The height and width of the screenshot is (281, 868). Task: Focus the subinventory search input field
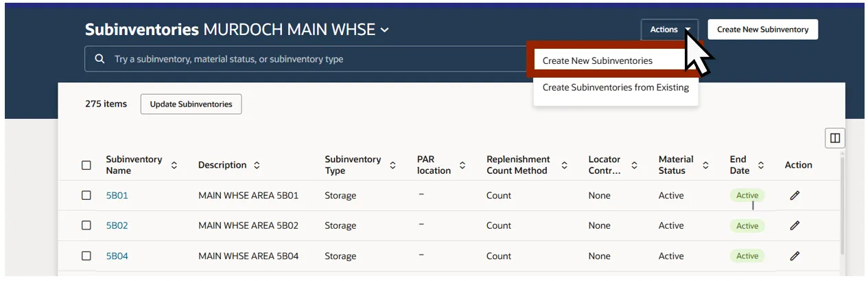pos(309,59)
